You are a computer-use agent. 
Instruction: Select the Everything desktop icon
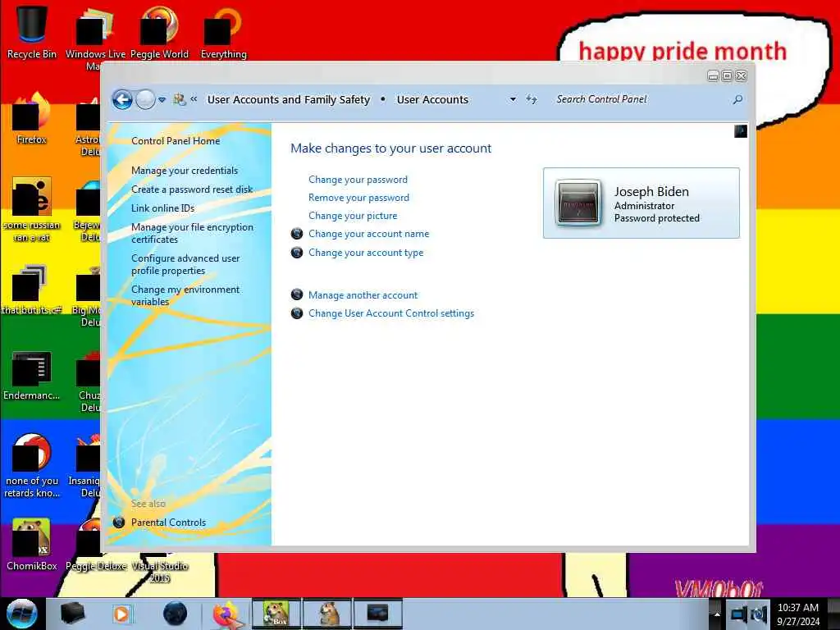(x=223, y=32)
